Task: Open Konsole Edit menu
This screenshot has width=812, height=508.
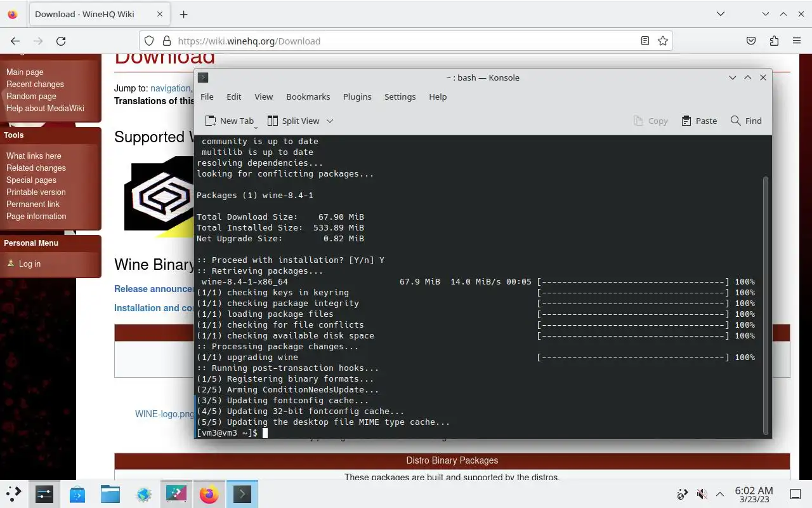Action: pyautogui.click(x=234, y=97)
